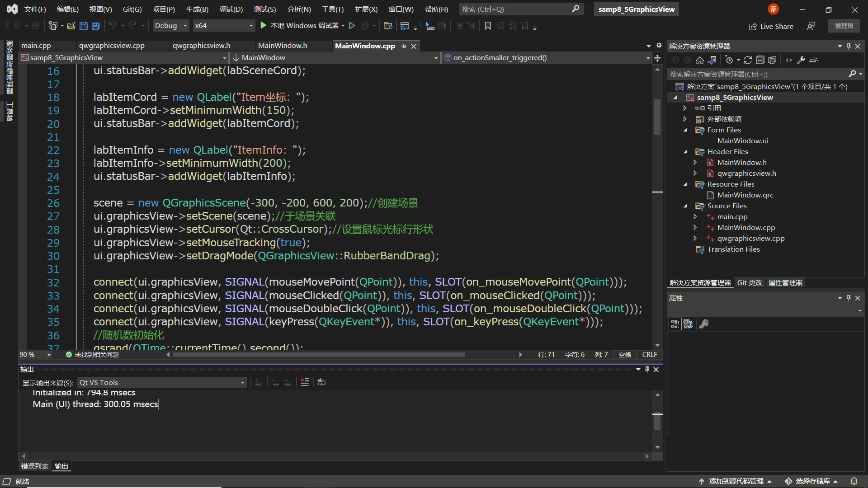Image resolution: width=868 pixels, height=488 pixels.
Task: Collapse all items in Solution Explorer
Action: pos(760,60)
